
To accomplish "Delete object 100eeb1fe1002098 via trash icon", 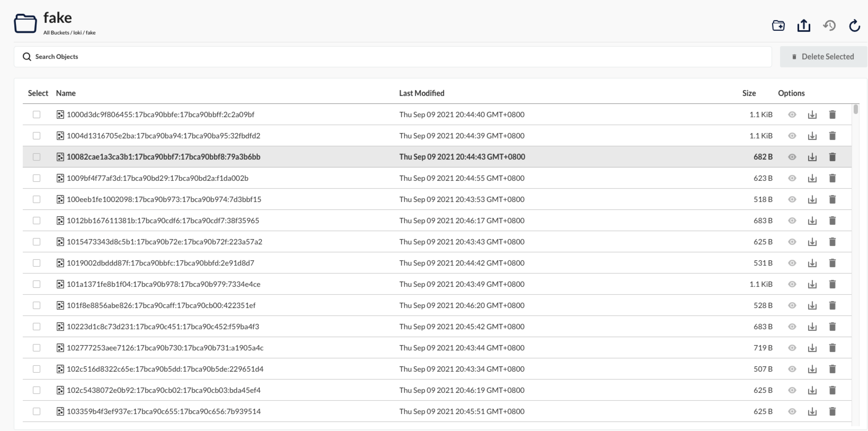I will (832, 200).
